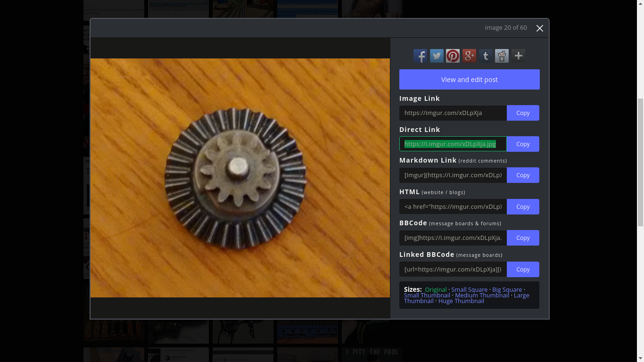Open more sharing options plus icon
Screen dimensions: 644x362
518,56
